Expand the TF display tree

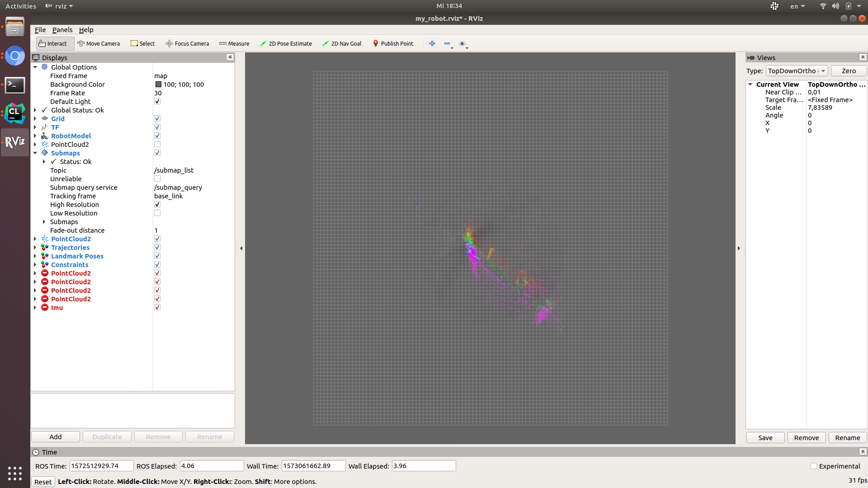pyautogui.click(x=36, y=127)
